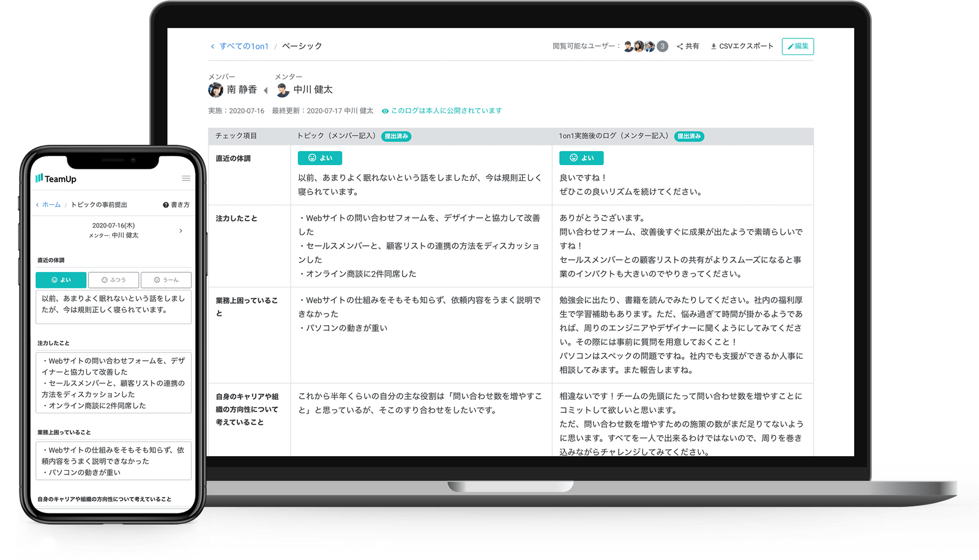This screenshot has width=979, height=560.
Task: Click member 南 静香's avatar
Action: click(x=215, y=90)
